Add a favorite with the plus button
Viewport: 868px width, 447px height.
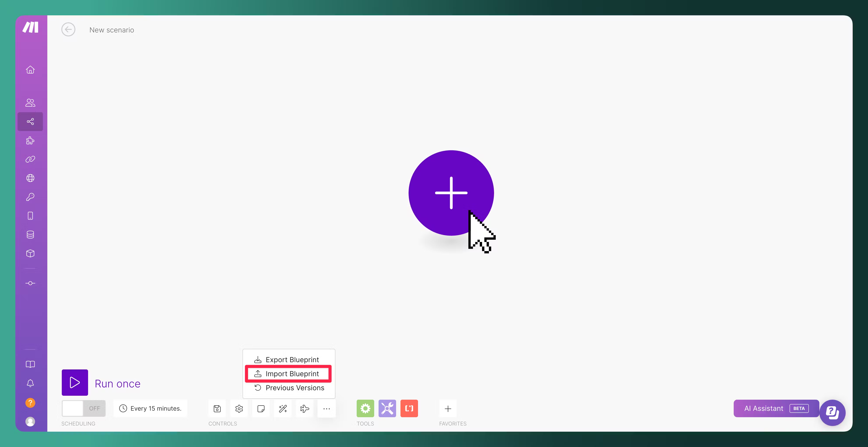point(448,409)
